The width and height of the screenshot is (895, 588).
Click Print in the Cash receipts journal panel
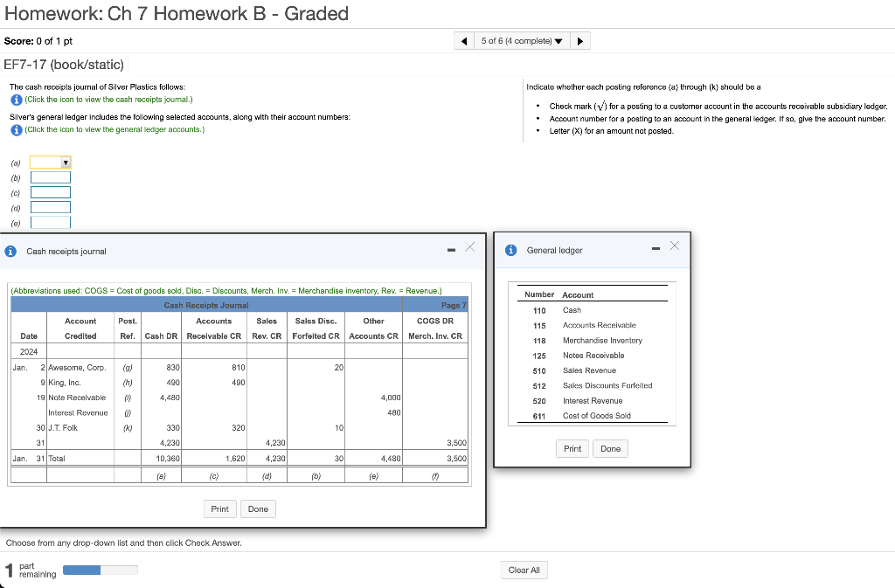(219, 508)
